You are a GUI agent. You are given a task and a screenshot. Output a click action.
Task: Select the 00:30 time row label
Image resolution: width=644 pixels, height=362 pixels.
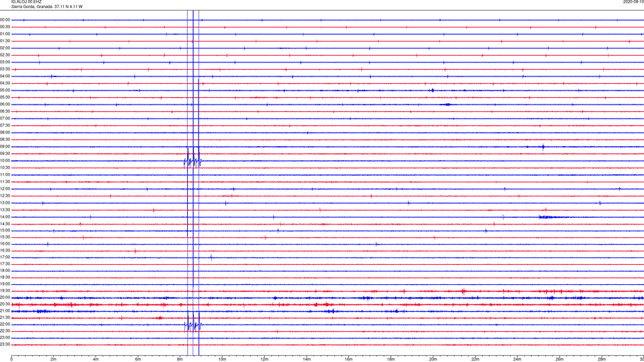click(5, 27)
